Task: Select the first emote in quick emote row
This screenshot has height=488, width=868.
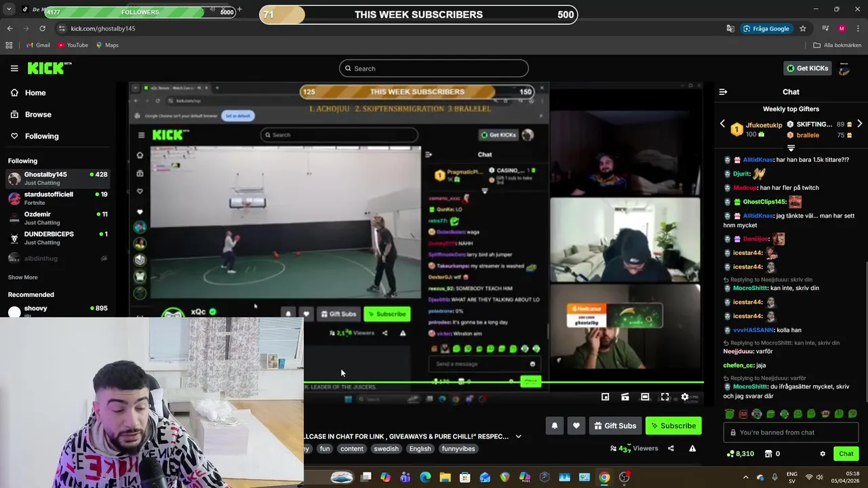Action: click(730, 414)
